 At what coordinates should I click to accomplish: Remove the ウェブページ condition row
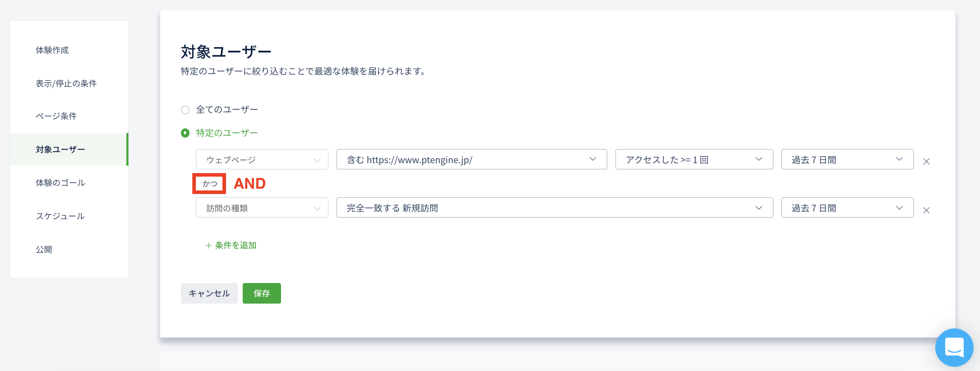coord(926,161)
